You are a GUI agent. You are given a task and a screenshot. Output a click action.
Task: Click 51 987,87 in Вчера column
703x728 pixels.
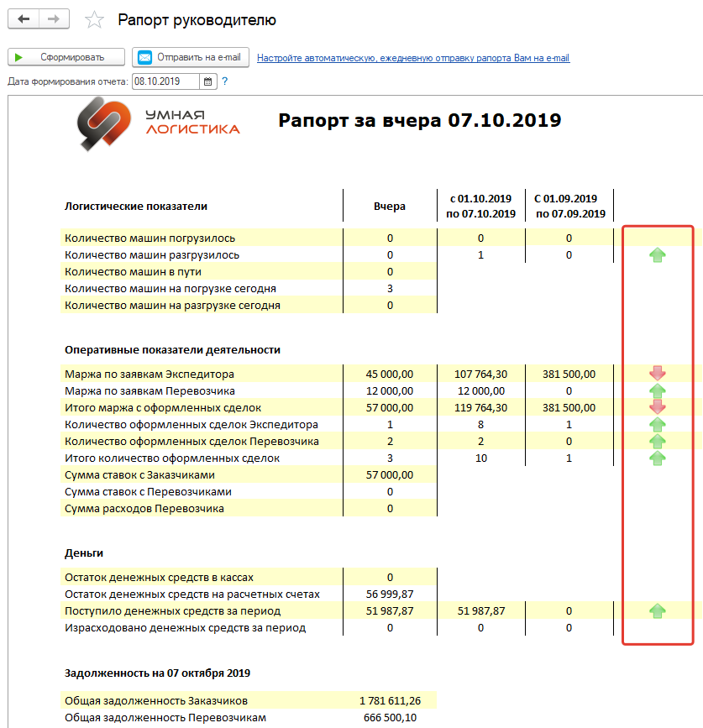[390, 611]
